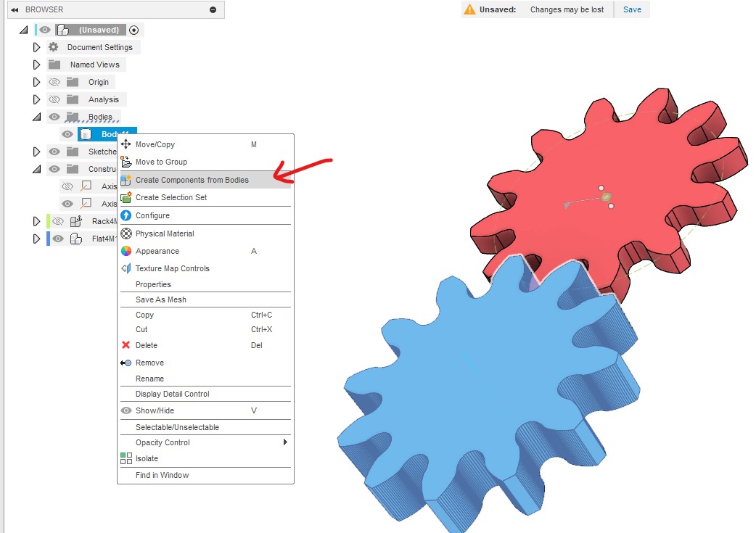The image size is (756, 533).
Task: Hide the Bodies folder via eye icon
Action: (54, 117)
